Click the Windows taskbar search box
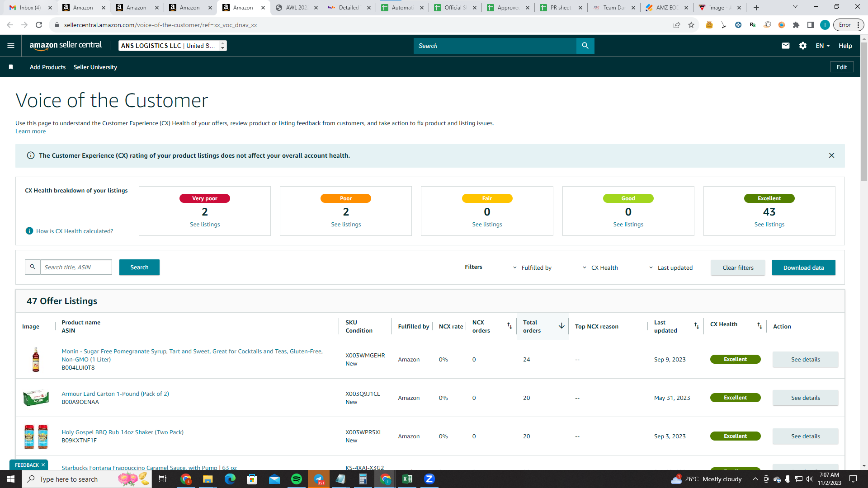The height and width of the screenshot is (488, 868). [87, 479]
